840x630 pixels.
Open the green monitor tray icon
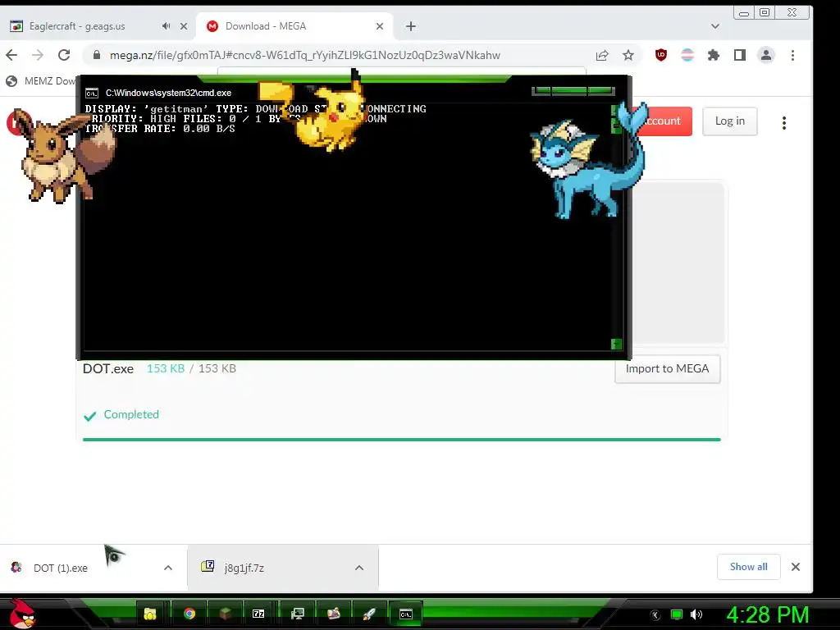coord(677,615)
